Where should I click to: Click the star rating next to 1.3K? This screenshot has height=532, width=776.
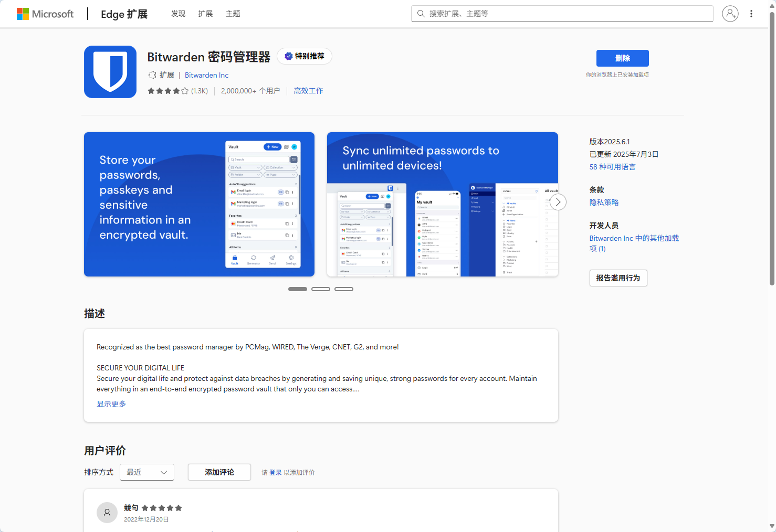168,91
